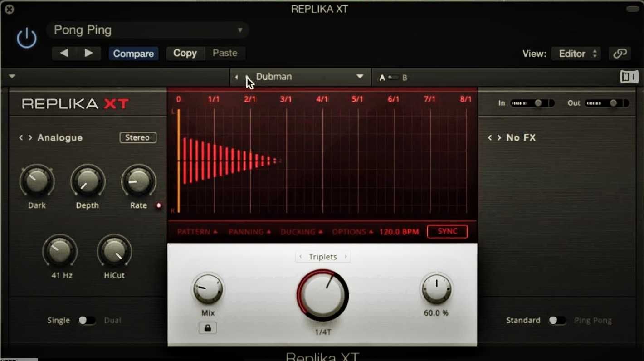The image size is (644, 361).
Task: Open the Triplets time mode selector
Action: click(x=323, y=257)
